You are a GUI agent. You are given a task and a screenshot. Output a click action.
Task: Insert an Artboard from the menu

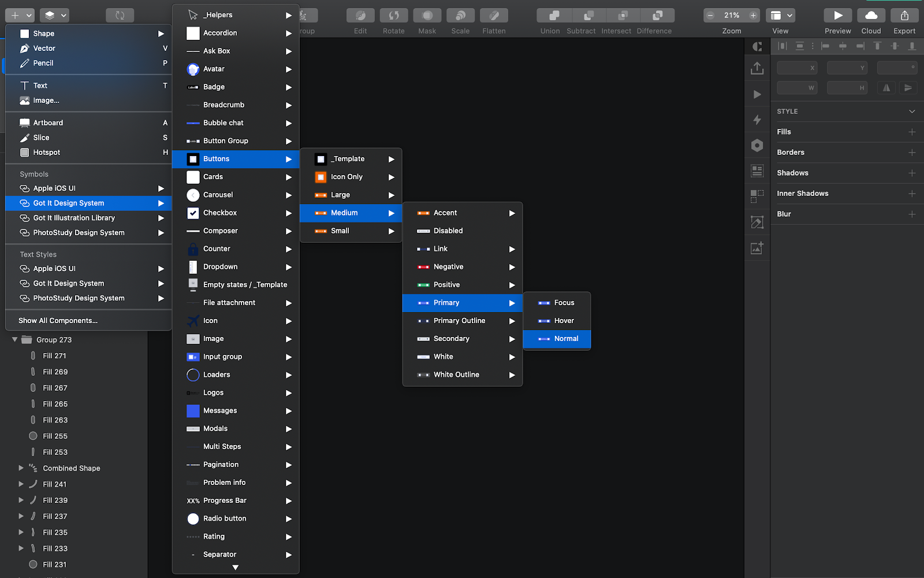[x=88, y=123]
